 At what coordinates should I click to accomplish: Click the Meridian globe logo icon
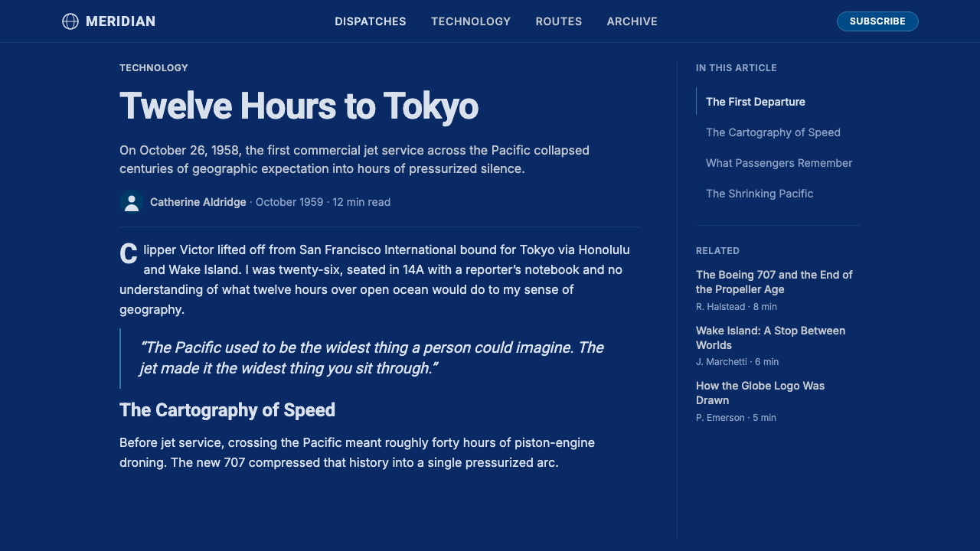point(70,21)
